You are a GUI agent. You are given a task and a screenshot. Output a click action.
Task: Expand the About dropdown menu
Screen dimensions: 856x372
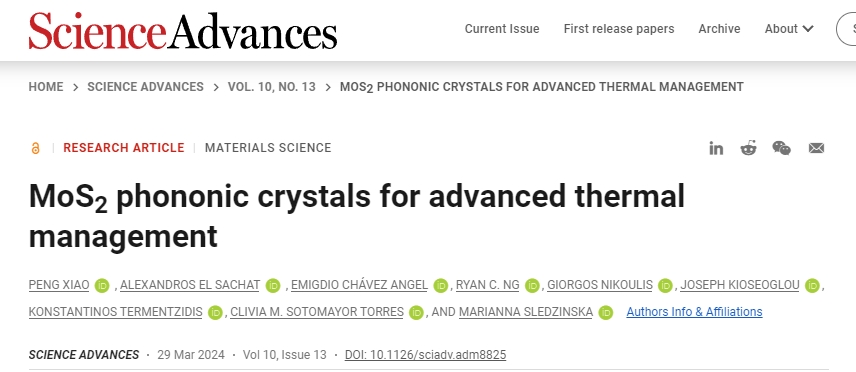(789, 29)
